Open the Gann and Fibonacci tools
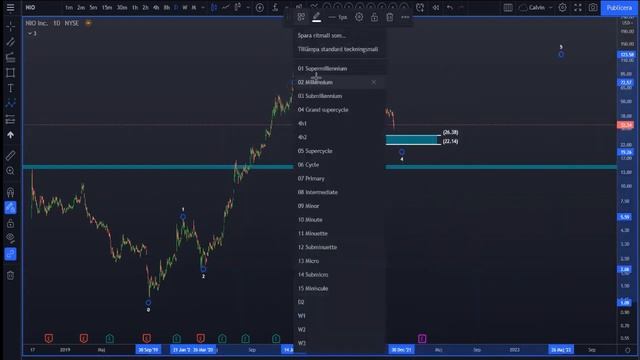640x360 pixels. tap(11, 57)
